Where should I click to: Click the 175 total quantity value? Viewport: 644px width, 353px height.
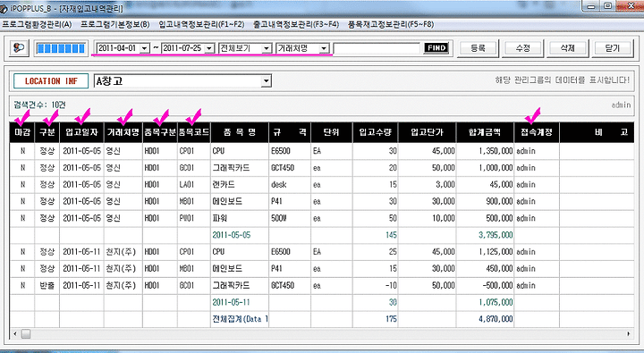pos(391,319)
